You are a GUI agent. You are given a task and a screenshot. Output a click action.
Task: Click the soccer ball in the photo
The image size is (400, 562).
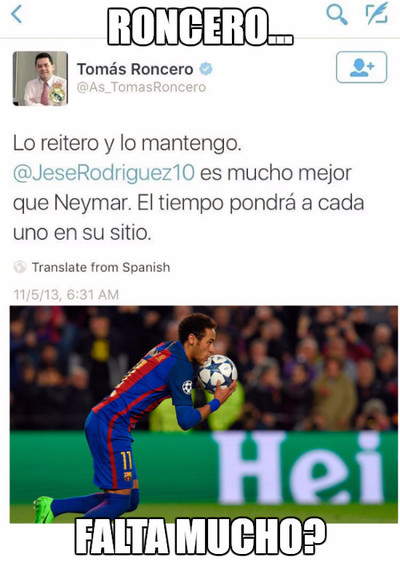pyautogui.click(x=217, y=373)
